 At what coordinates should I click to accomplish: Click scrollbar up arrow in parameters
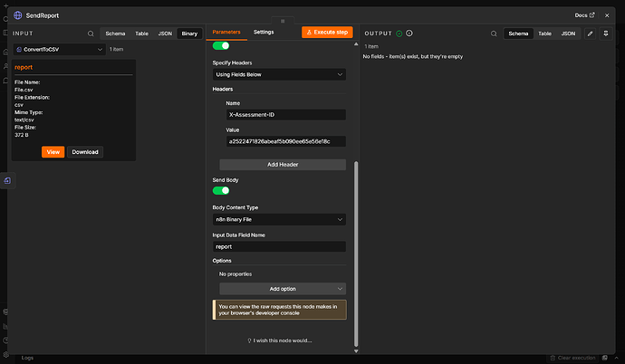[x=356, y=44]
